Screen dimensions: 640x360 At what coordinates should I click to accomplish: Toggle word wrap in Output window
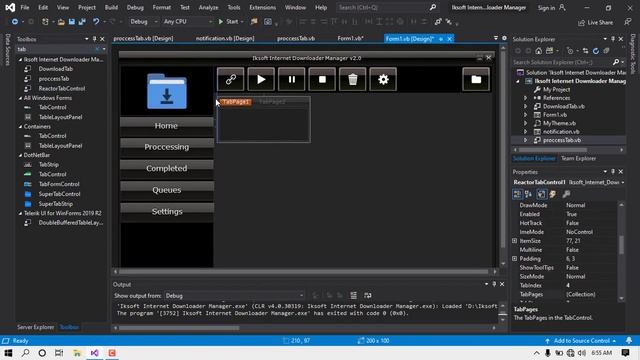pos(368,296)
